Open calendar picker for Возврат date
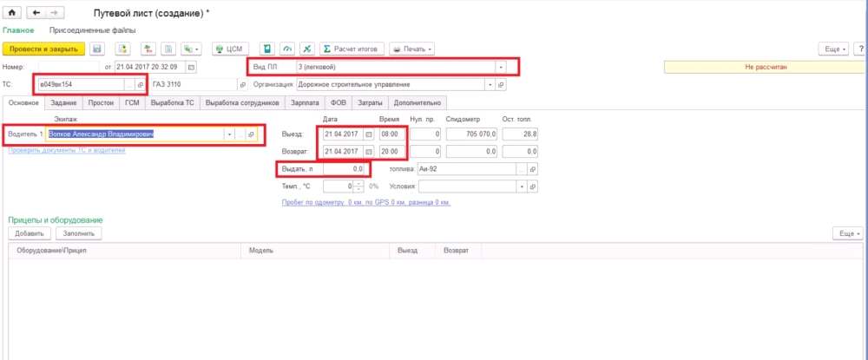Screen dimensions: 868x360 (368, 152)
